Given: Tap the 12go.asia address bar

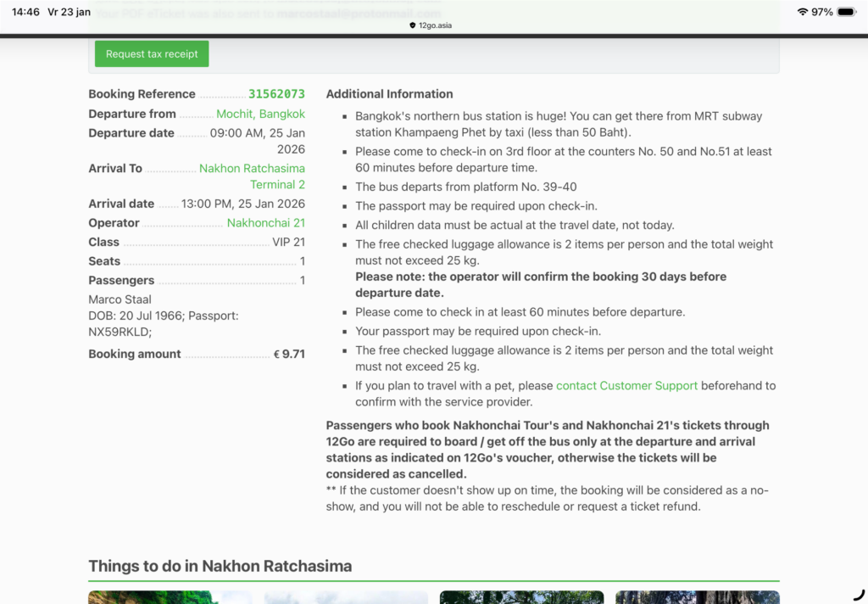Looking at the screenshot, I should click(x=434, y=25).
